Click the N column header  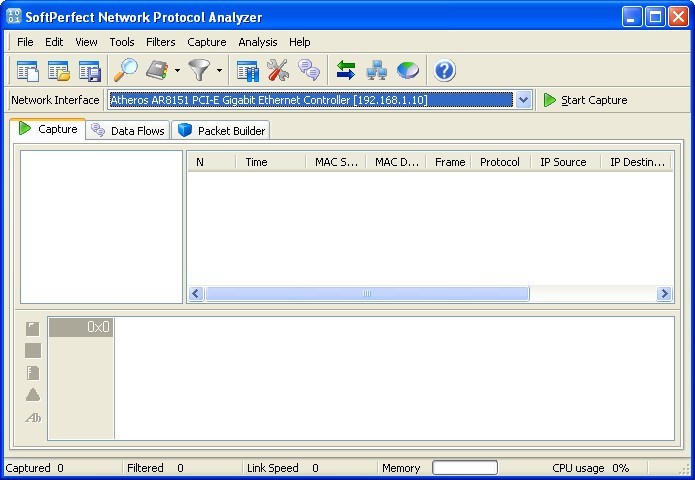coord(211,162)
